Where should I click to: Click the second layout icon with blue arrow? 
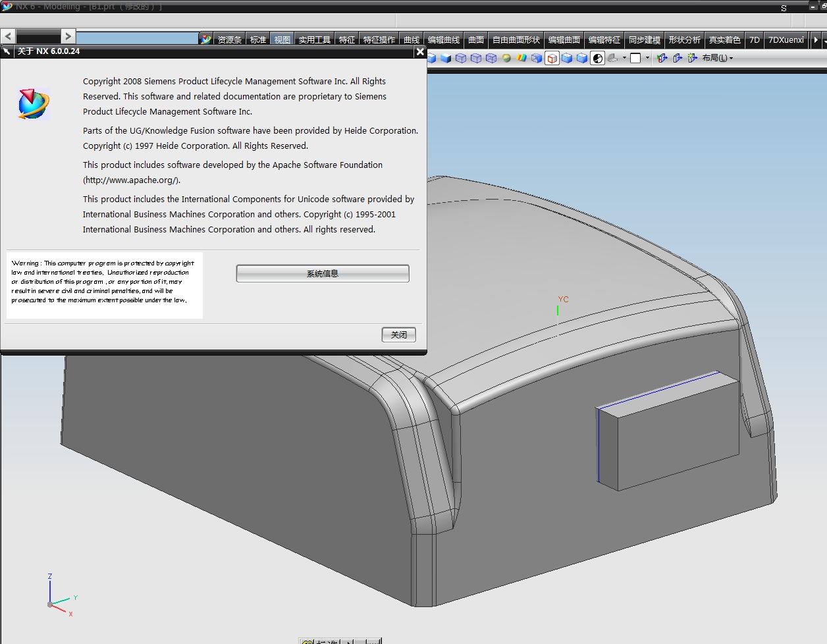coord(678,58)
